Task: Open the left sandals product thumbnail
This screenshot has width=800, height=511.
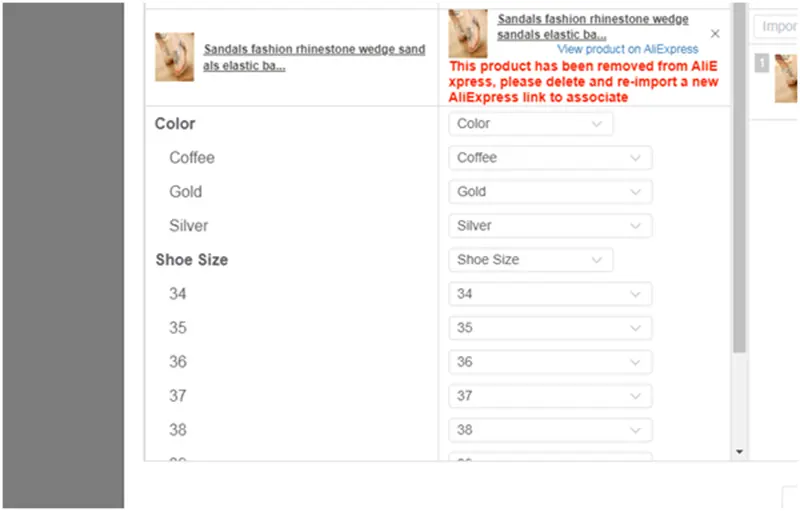Action: tap(174, 57)
